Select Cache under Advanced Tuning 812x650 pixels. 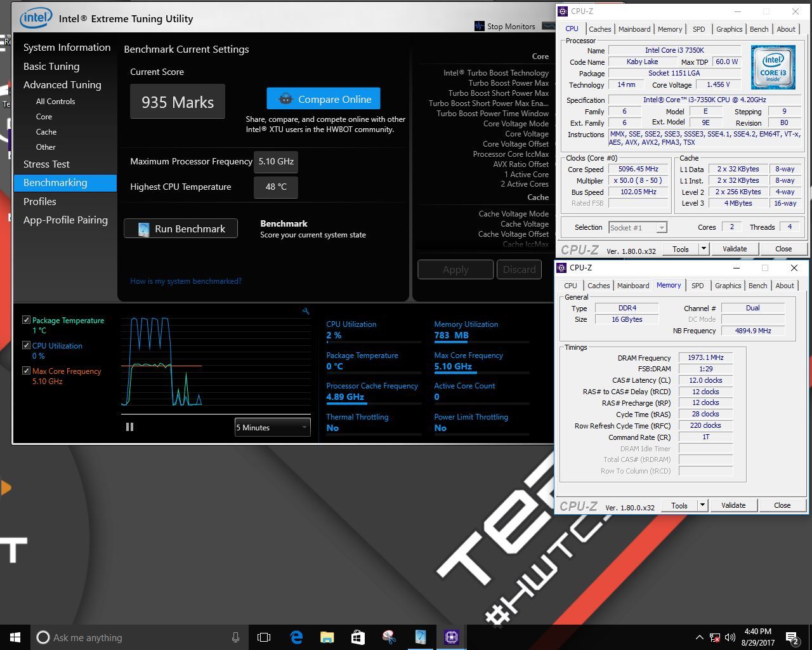click(x=46, y=132)
